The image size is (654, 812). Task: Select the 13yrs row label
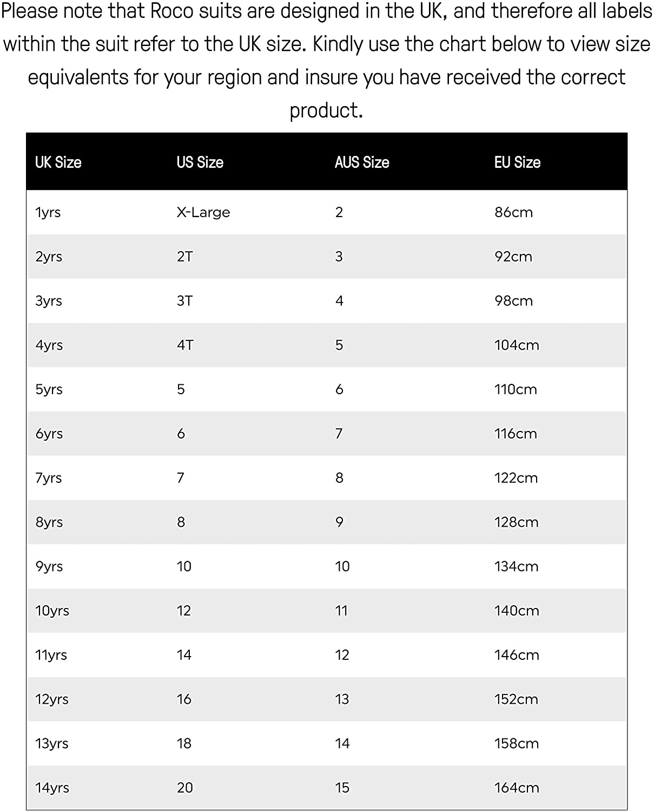coord(52,744)
